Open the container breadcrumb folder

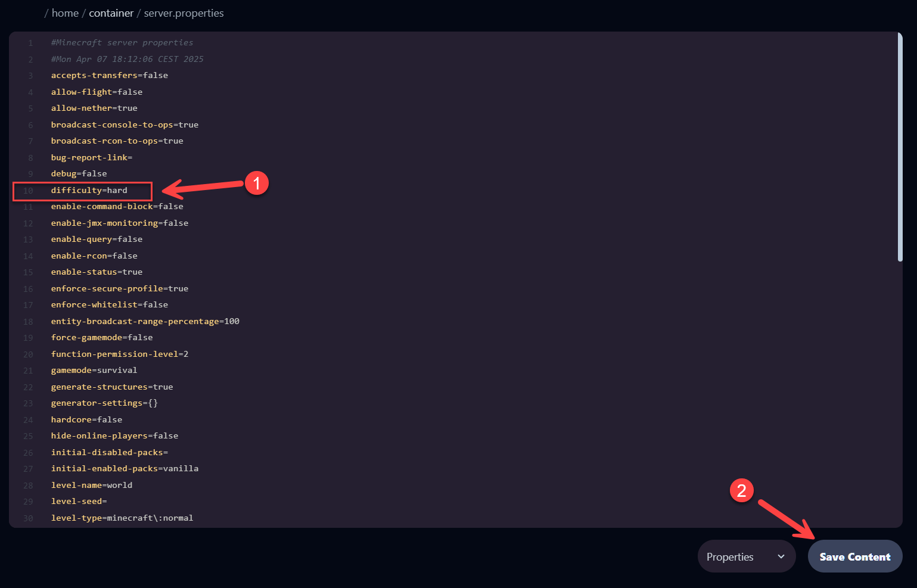pos(111,13)
